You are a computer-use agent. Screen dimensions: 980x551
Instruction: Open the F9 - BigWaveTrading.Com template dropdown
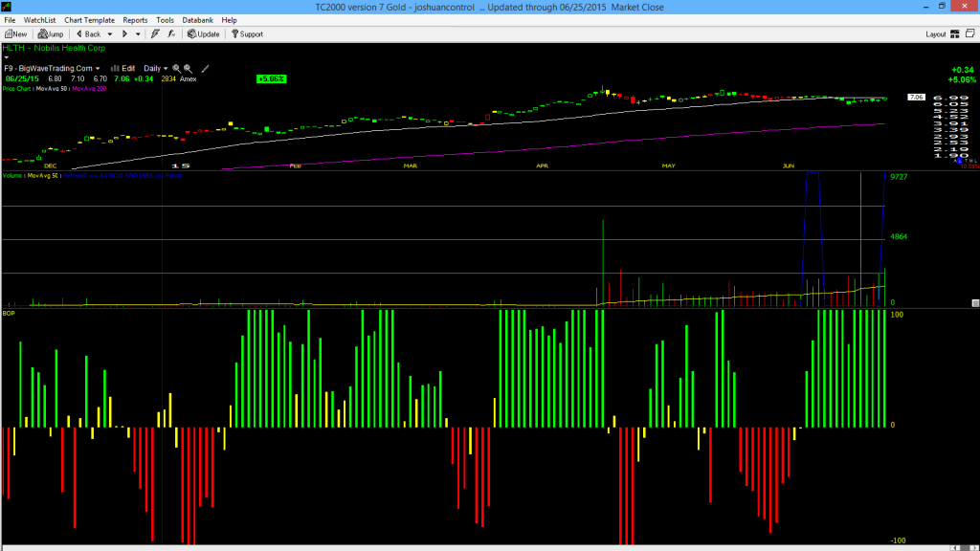coord(52,69)
